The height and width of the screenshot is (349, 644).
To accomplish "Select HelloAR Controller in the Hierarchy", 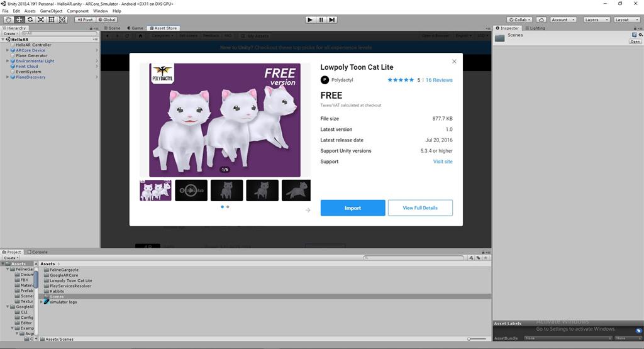I will click(34, 45).
